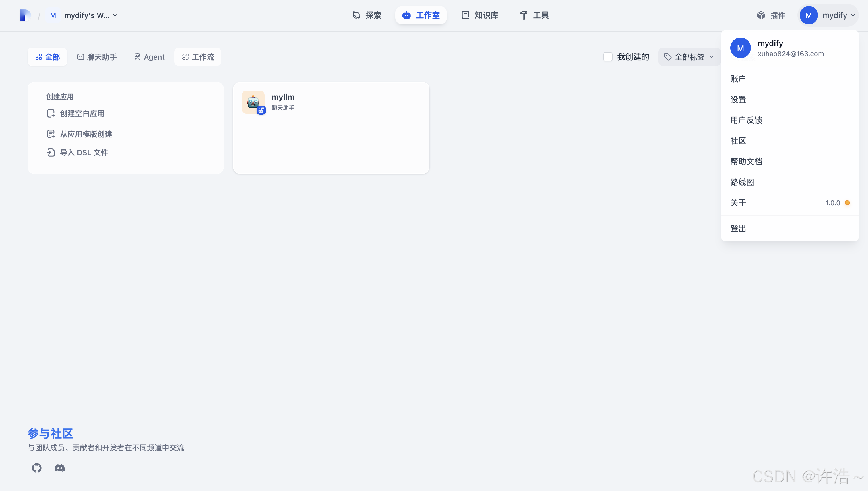Click the 工具 tools hammer icon
Viewport: 868px width, 491px height.
click(x=524, y=15)
